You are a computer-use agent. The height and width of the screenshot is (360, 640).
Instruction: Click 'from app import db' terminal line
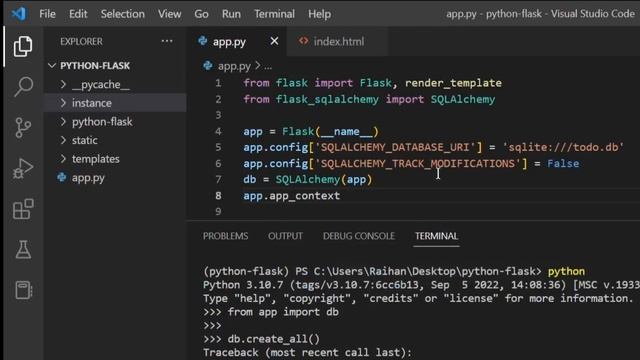pos(283,312)
